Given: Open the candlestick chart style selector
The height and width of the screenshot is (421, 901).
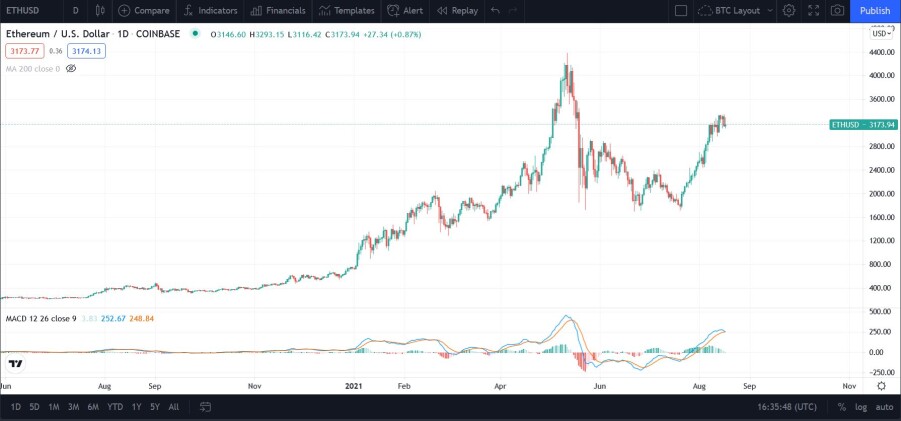Looking at the screenshot, I should pos(100,10).
